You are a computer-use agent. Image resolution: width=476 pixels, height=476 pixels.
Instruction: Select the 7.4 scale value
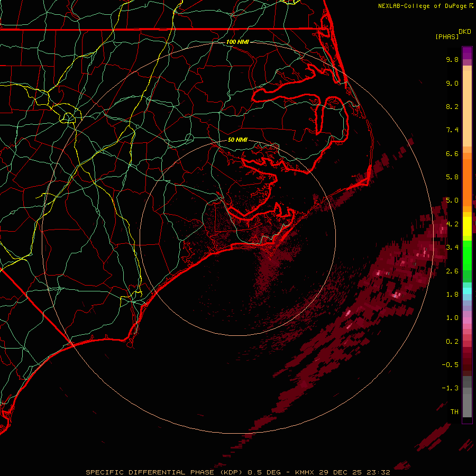pyautogui.click(x=452, y=130)
